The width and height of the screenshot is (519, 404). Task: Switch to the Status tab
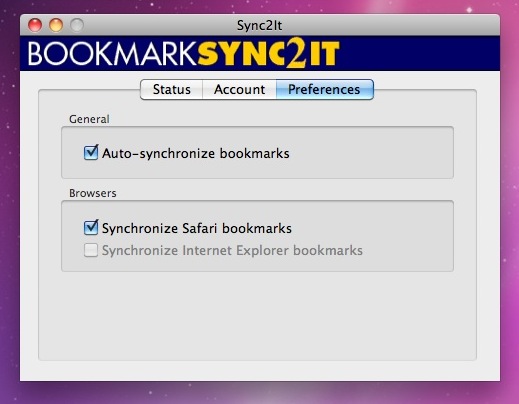172,89
